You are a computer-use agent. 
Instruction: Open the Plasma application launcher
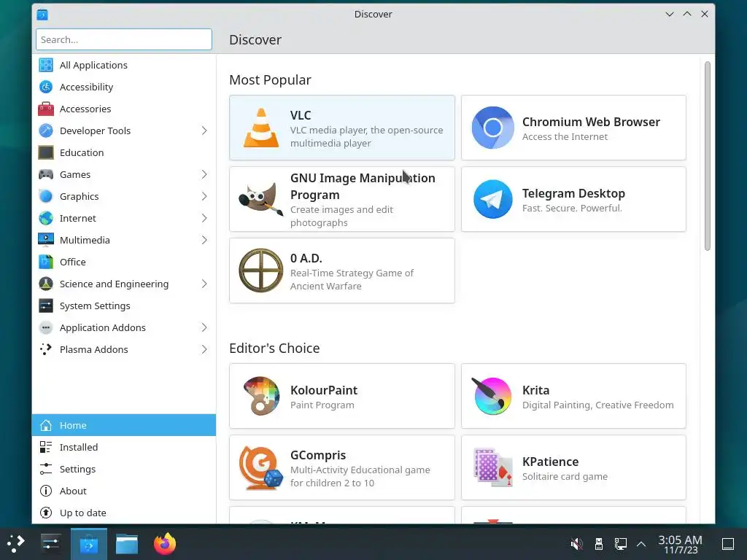tap(15, 544)
